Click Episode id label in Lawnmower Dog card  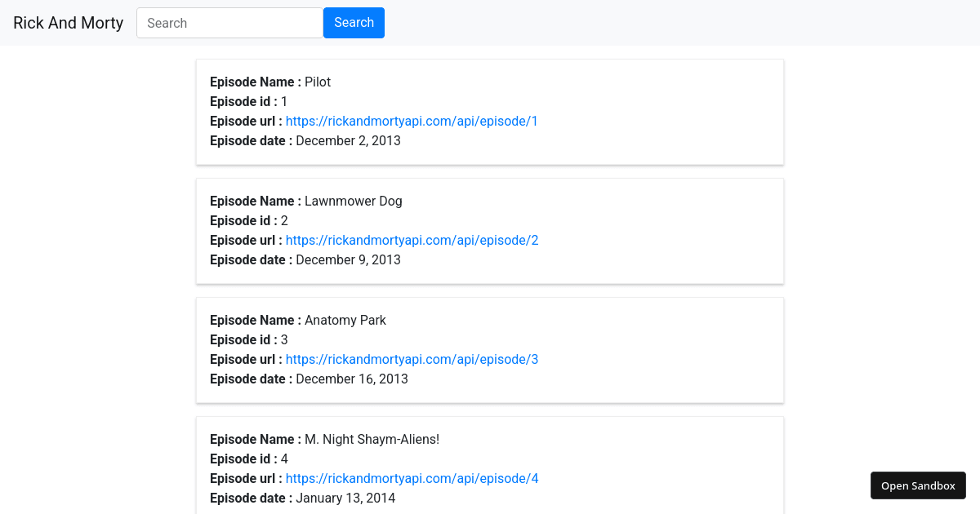coord(243,221)
